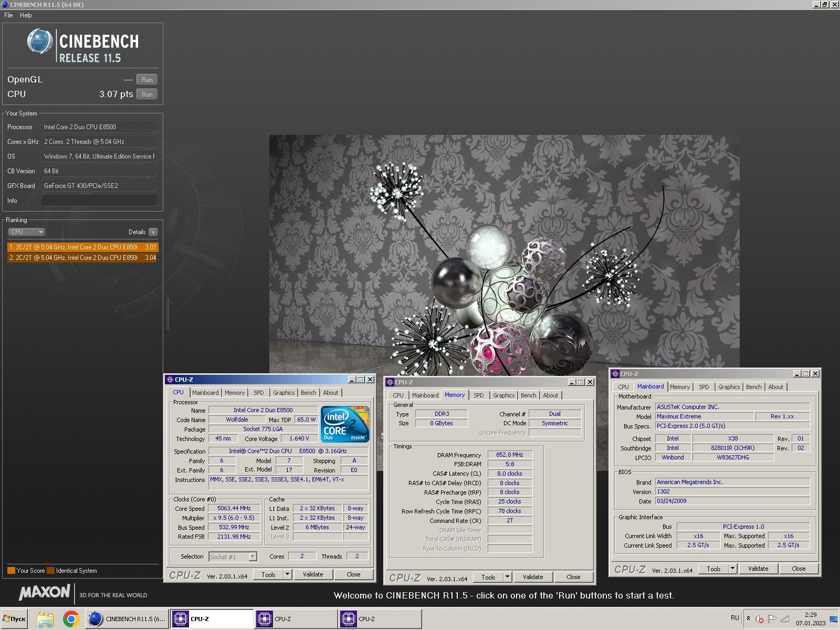840x630 pixels.
Task: Switch to Cinebench R11.5 taskbar button
Action: [127, 619]
